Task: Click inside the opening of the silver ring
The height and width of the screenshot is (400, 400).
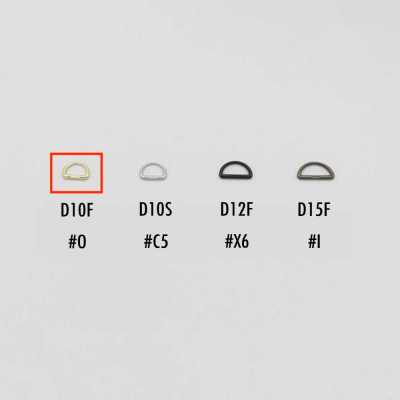Action: [152, 172]
